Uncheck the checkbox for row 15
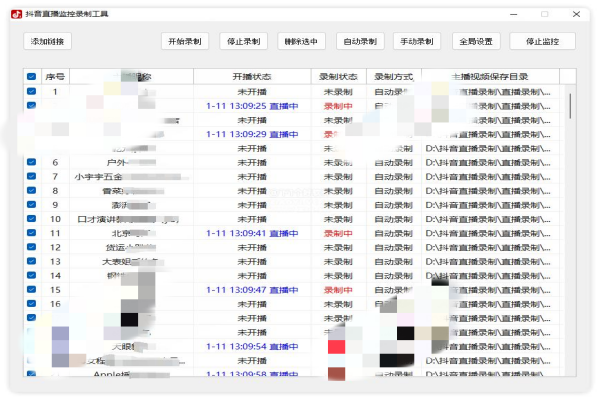The width and height of the screenshot is (600, 400). pos(31,289)
